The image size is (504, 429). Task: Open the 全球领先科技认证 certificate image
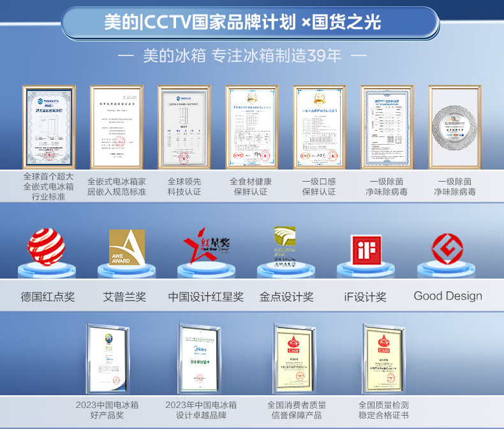coord(184,127)
